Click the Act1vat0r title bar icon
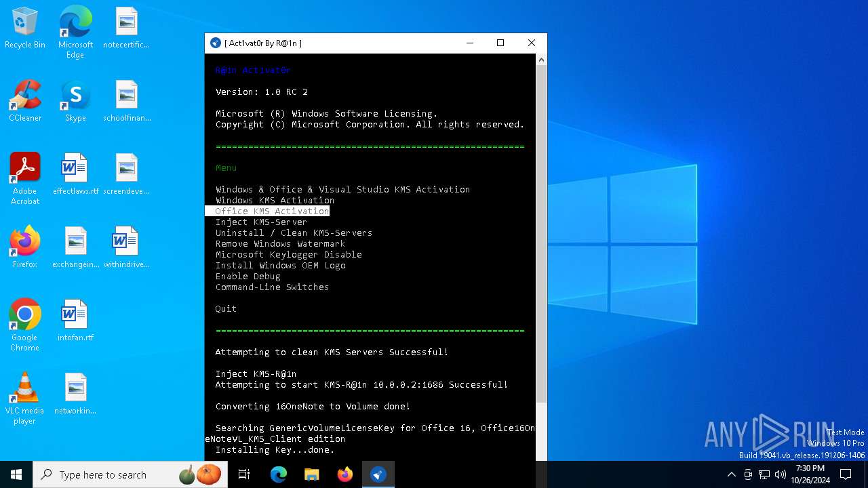This screenshot has height=488, width=868. point(216,43)
